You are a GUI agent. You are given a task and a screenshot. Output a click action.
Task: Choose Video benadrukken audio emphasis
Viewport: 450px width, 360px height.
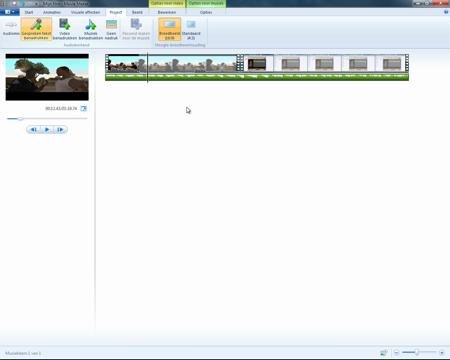pyautogui.click(x=65, y=29)
